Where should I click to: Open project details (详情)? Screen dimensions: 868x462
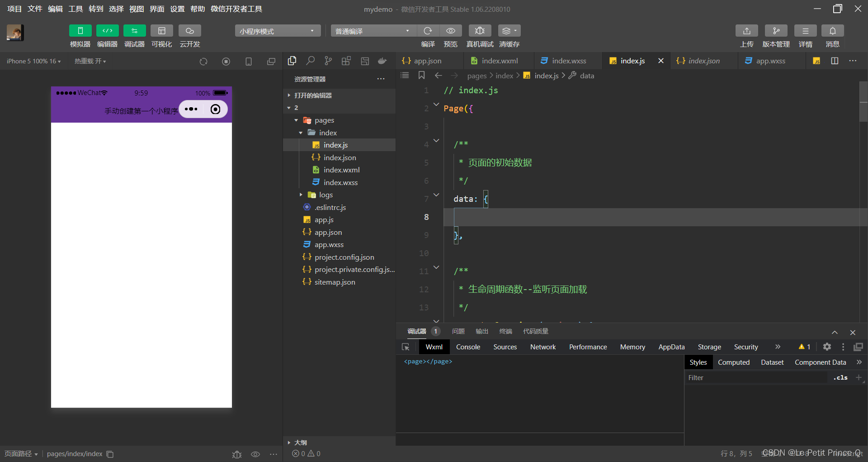coord(805,31)
